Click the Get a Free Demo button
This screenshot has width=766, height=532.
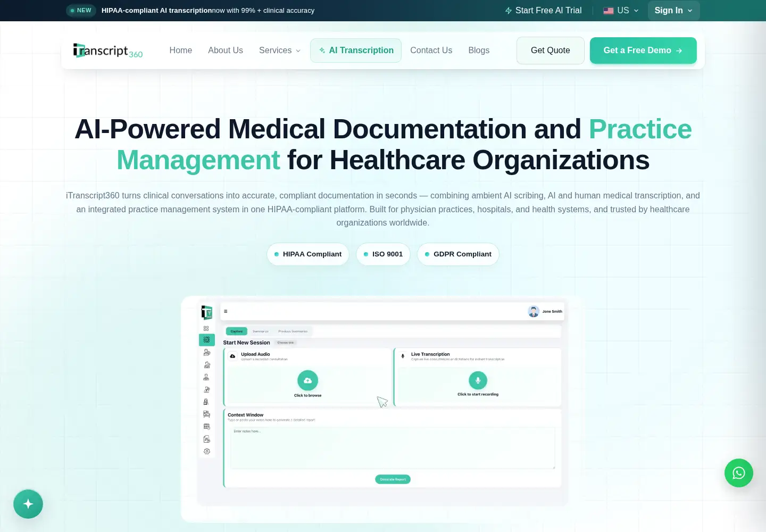[x=643, y=51]
